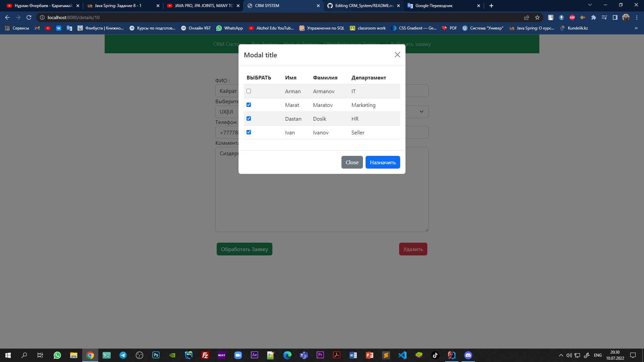Open the Gmail bookmark icon
The image size is (644, 362).
[x=37, y=28]
